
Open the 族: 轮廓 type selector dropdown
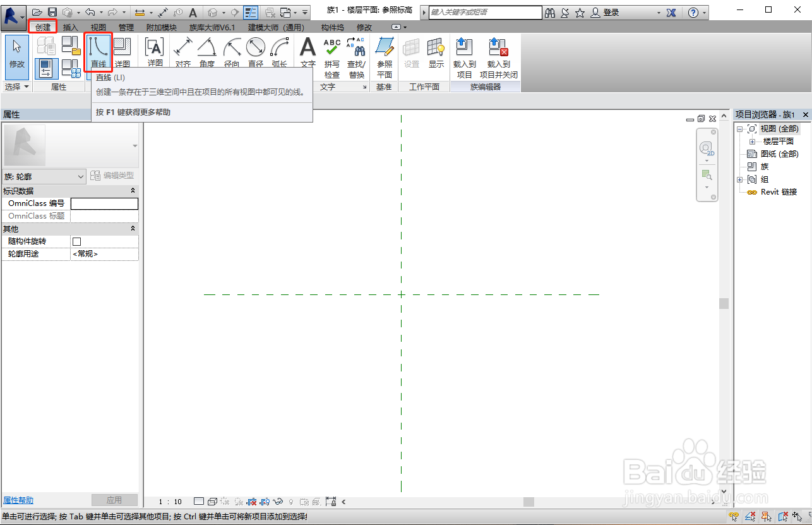44,176
